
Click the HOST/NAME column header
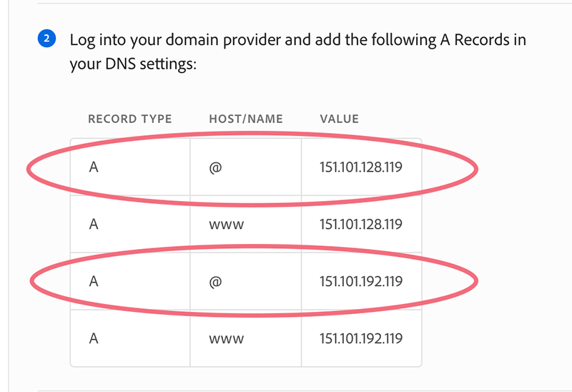246,119
